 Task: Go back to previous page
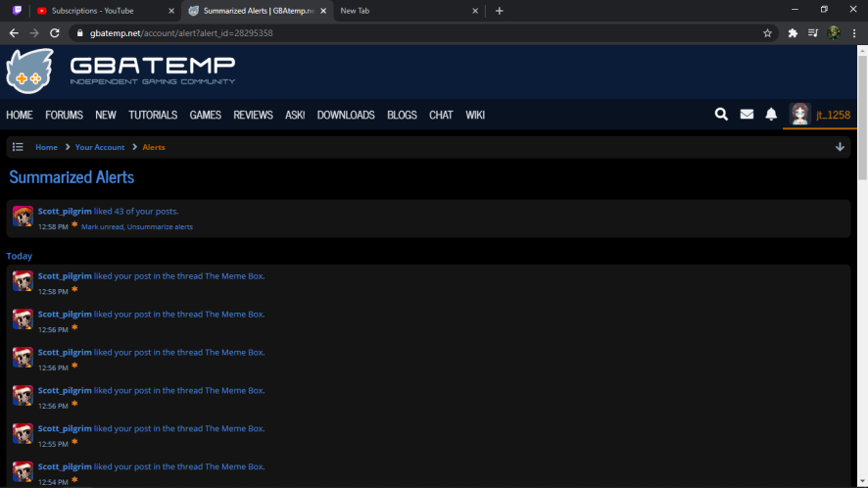click(14, 33)
